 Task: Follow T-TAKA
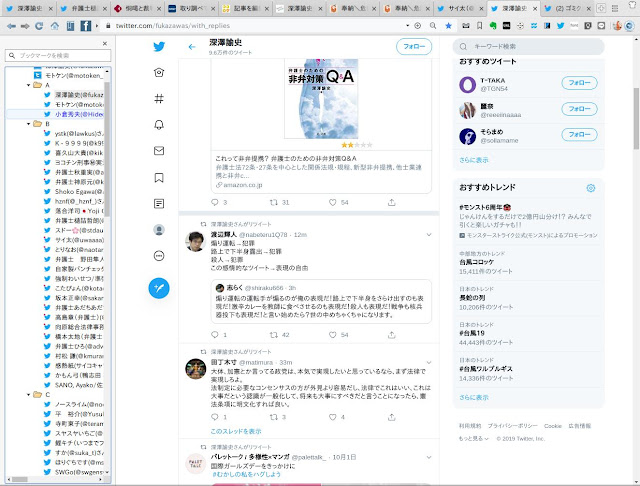point(579,83)
